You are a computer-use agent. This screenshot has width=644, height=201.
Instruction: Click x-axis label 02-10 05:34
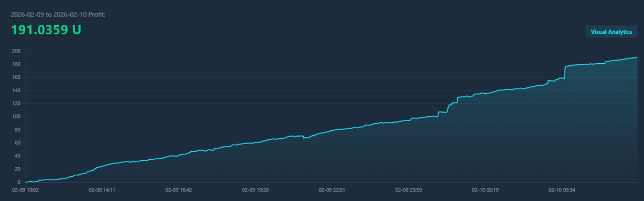coord(562,190)
